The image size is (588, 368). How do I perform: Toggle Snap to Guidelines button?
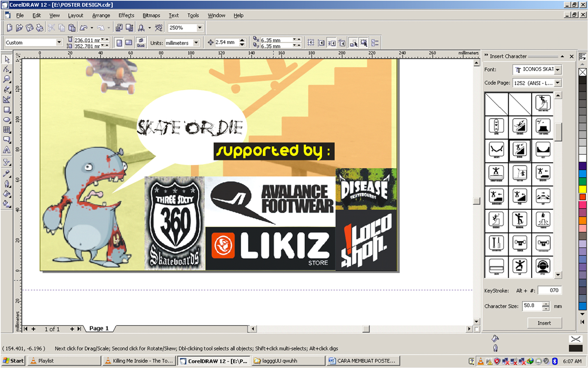(321, 43)
